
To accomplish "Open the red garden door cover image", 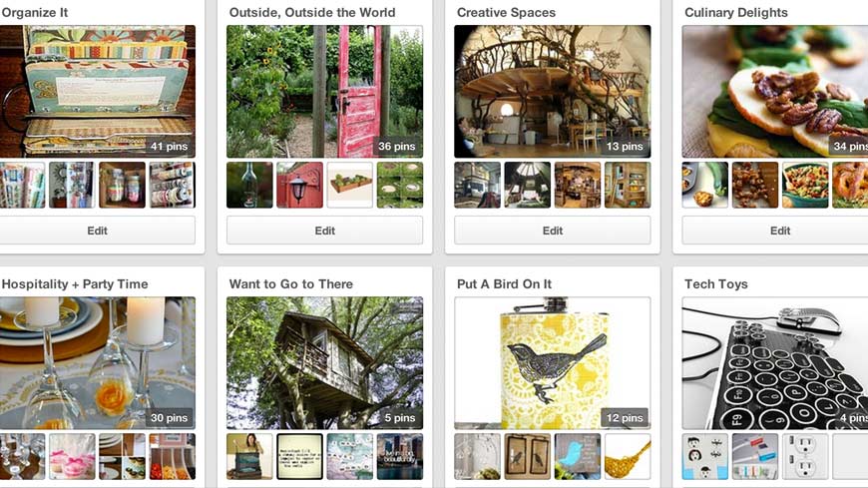I will point(324,92).
